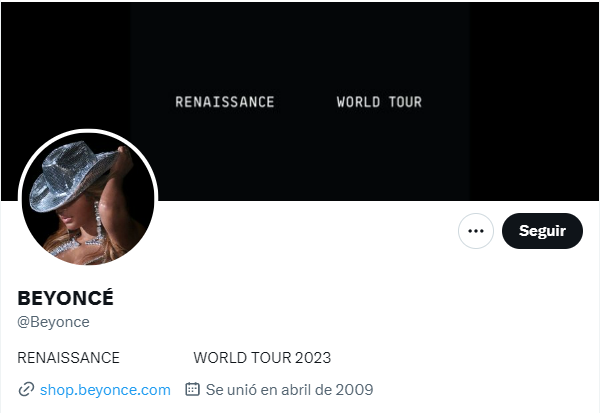Click the year 2023 in the bio

pyautogui.click(x=313, y=358)
